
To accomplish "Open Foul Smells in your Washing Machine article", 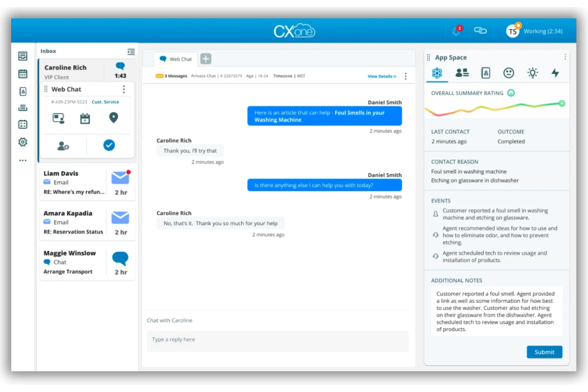I will [319, 116].
